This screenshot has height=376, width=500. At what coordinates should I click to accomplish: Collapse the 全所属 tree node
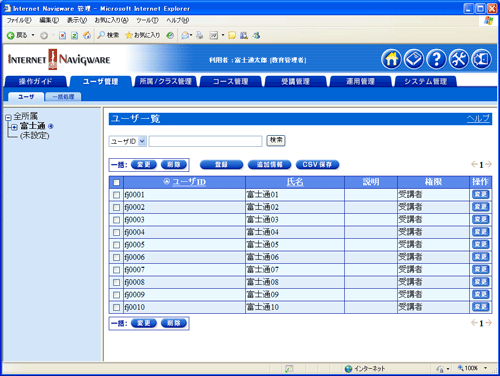[8, 117]
